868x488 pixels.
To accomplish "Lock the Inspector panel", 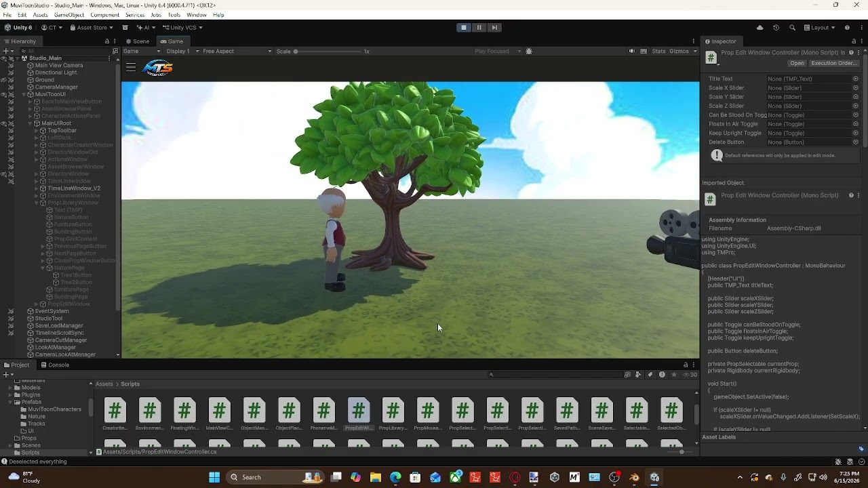I will pos(854,41).
